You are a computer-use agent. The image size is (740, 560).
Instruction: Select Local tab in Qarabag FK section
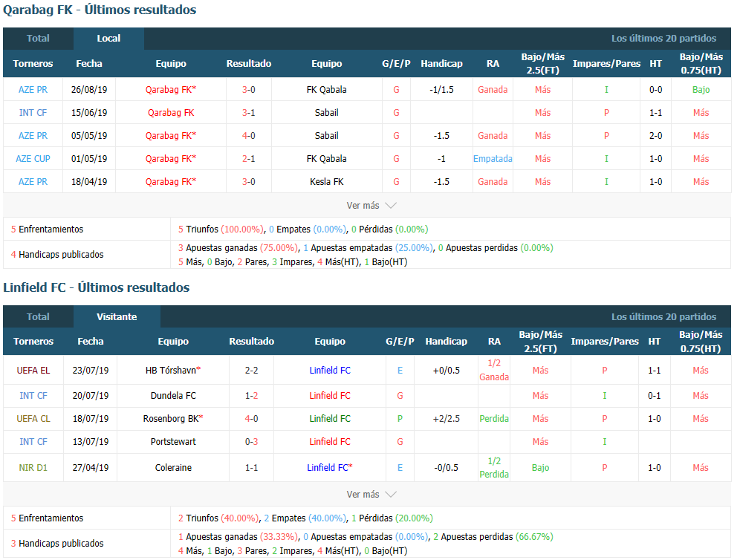coord(108,39)
